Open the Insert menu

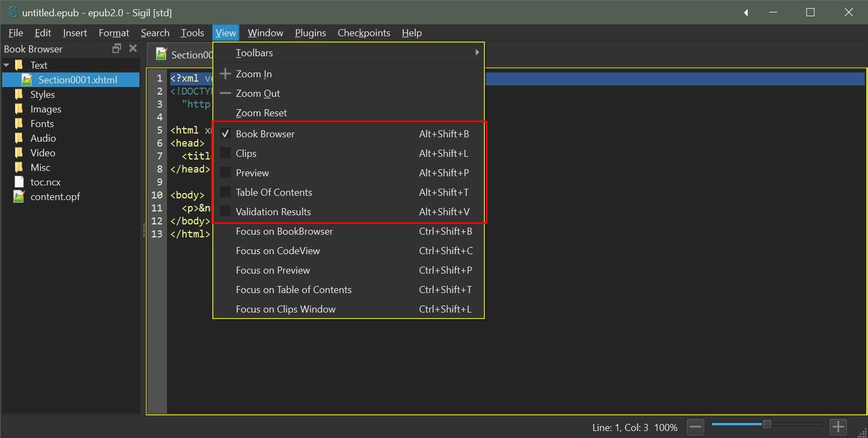75,33
